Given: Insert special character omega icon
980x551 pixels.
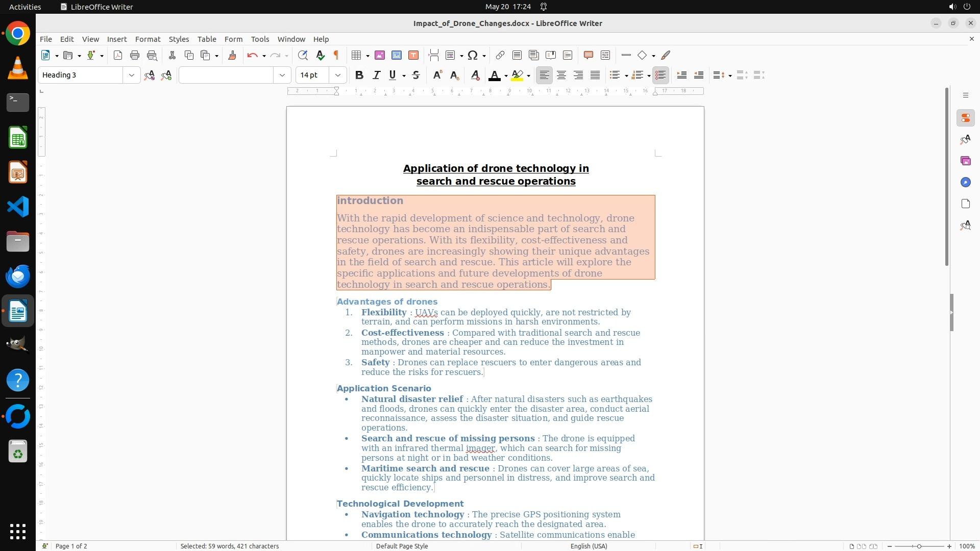Looking at the screenshot, I should [473, 55].
